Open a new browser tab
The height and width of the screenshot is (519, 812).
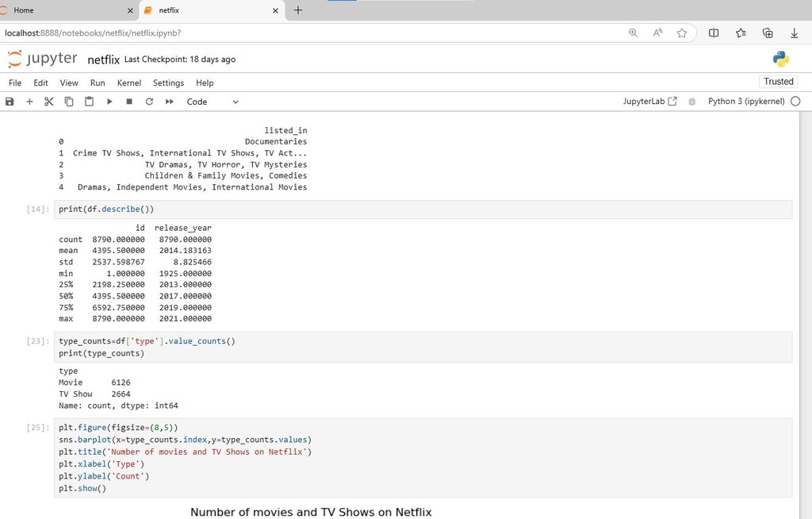[x=298, y=10]
